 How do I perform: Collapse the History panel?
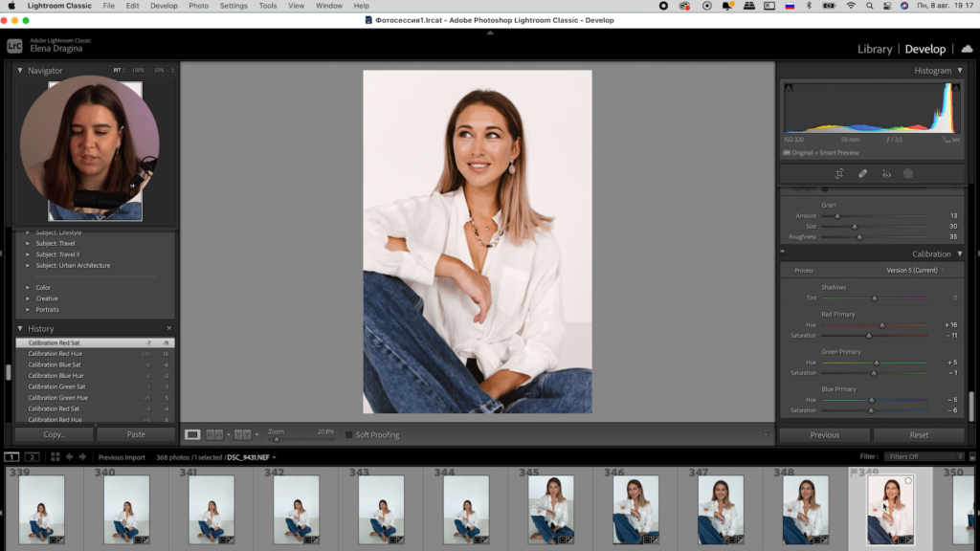tap(20, 328)
